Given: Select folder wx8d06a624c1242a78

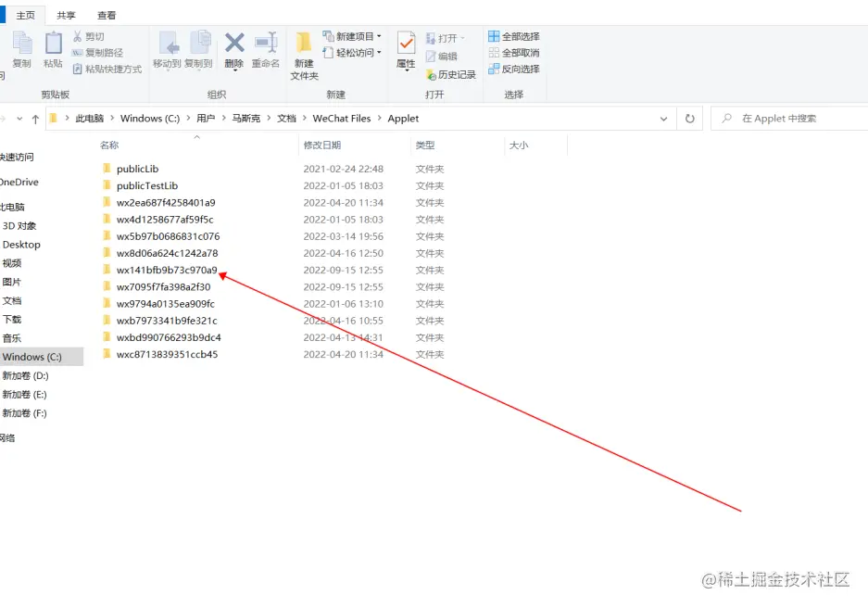Looking at the screenshot, I should coord(167,253).
